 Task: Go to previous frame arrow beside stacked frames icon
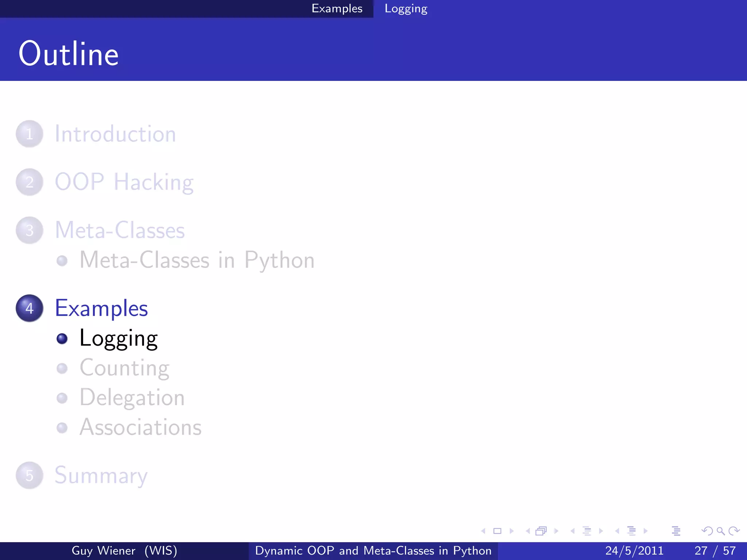(528, 531)
